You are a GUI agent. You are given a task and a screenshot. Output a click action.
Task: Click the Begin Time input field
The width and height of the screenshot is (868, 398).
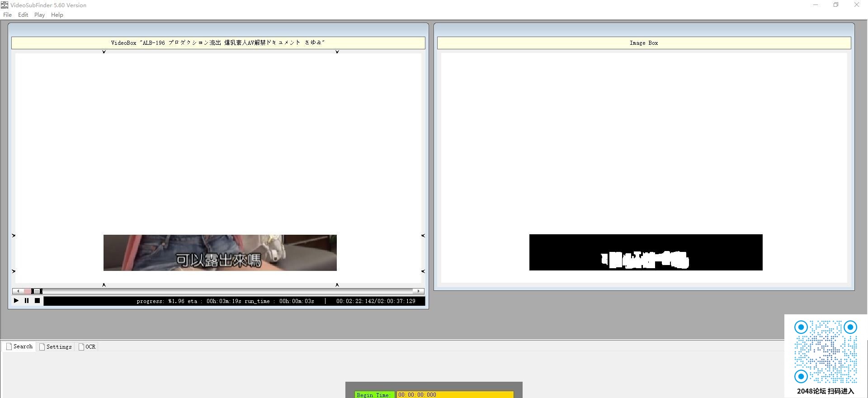pyautogui.click(x=455, y=395)
